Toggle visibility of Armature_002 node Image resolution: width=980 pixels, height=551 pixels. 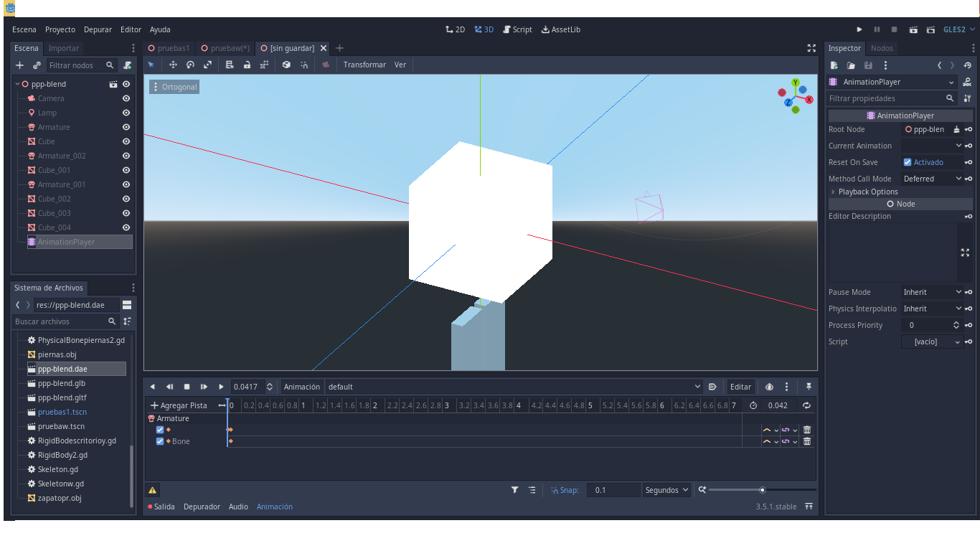[126, 156]
